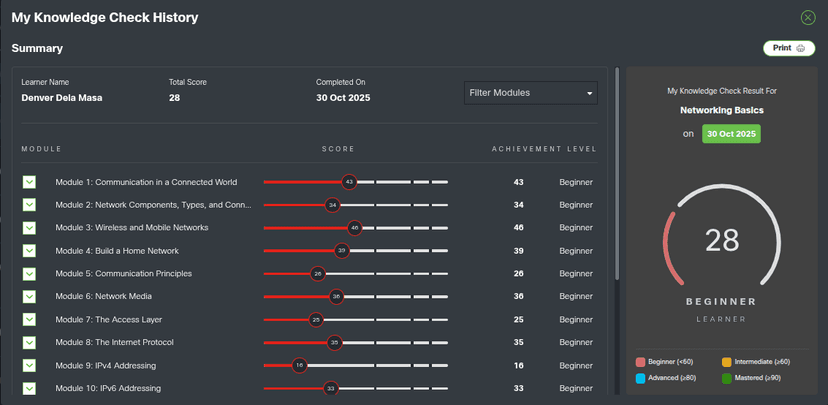Toggle the Module 4 Build a Home Network chevron
Viewport: 828px width, 405px height.
[29, 251]
